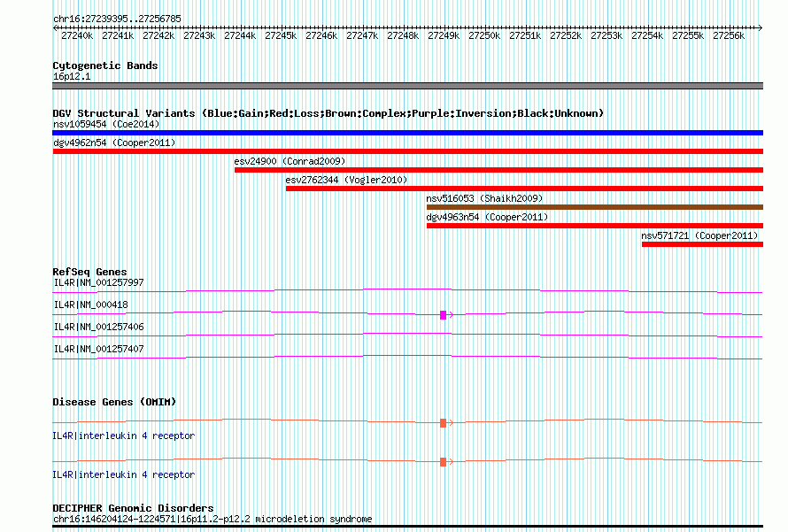Click the blue nsv1059454 gain variant bar
Screen dimensions: 788x532
pyautogui.click(x=407, y=133)
